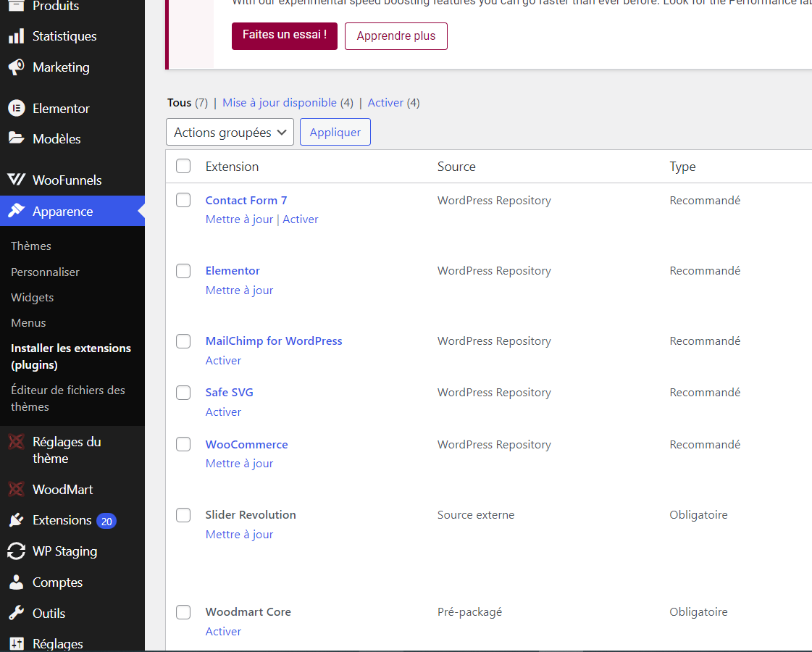Click Activer under Woodmart Core
Screen dimensions: 812x652
(223, 631)
